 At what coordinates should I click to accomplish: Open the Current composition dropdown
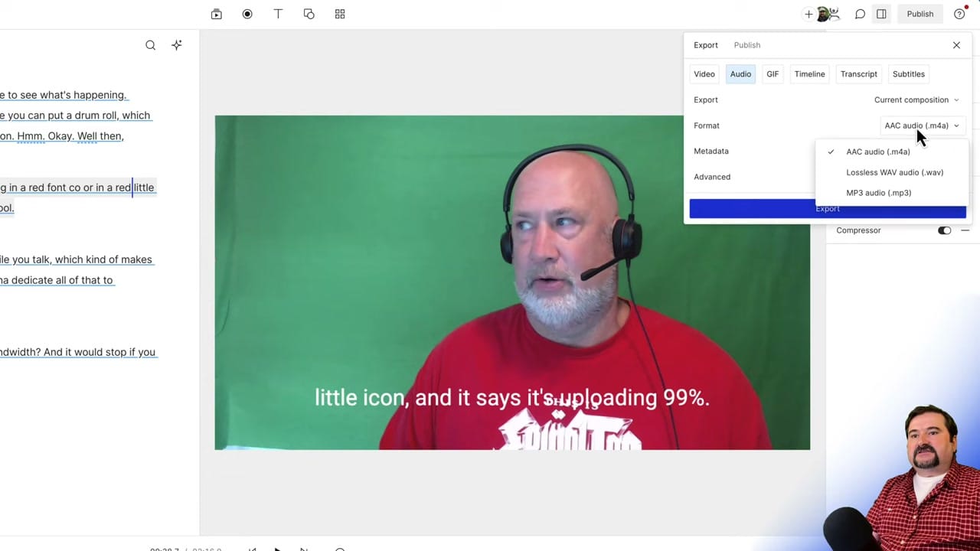point(916,99)
